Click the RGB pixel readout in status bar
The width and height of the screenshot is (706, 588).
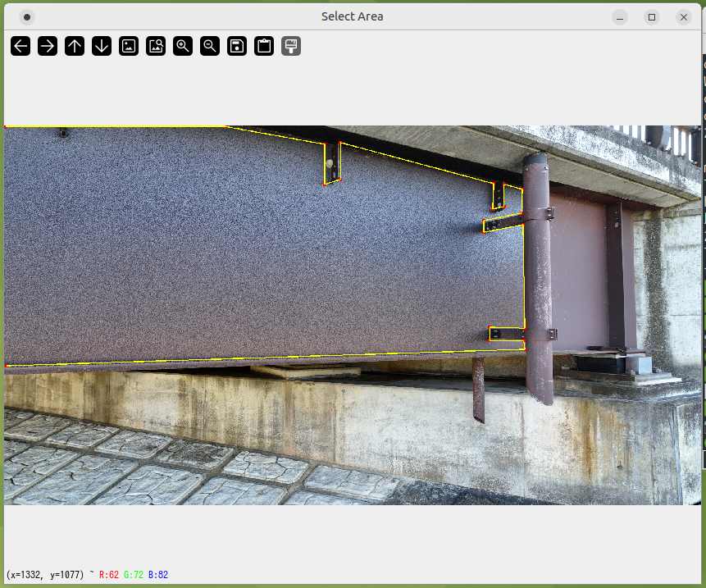133,575
